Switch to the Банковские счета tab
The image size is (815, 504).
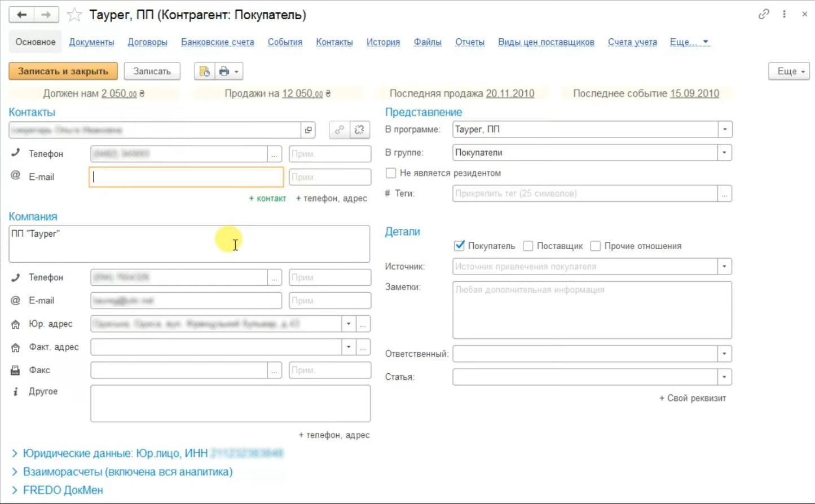(217, 42)
